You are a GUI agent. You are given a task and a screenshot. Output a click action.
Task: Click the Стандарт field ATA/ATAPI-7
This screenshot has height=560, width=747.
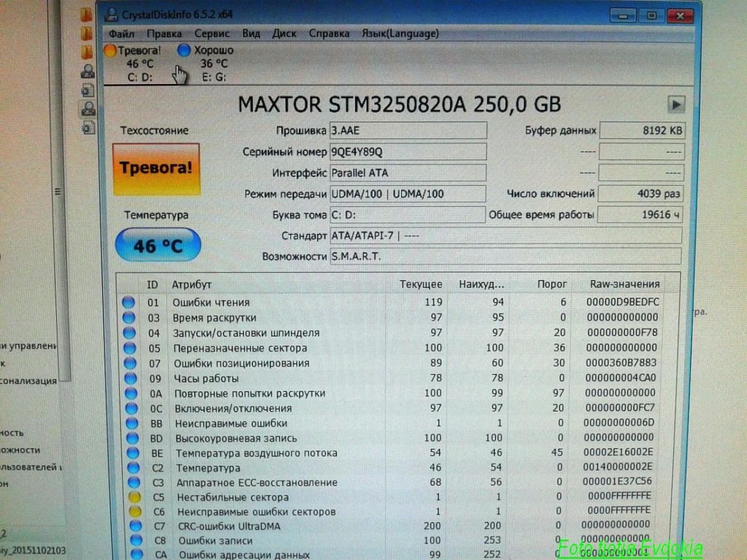click(505, 236)
